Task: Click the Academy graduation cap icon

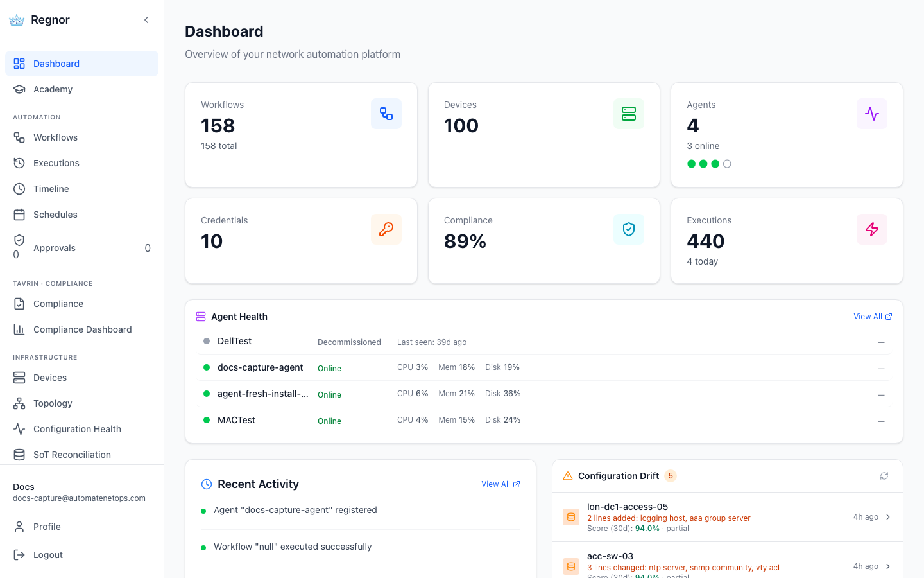Action: [19, 89]
